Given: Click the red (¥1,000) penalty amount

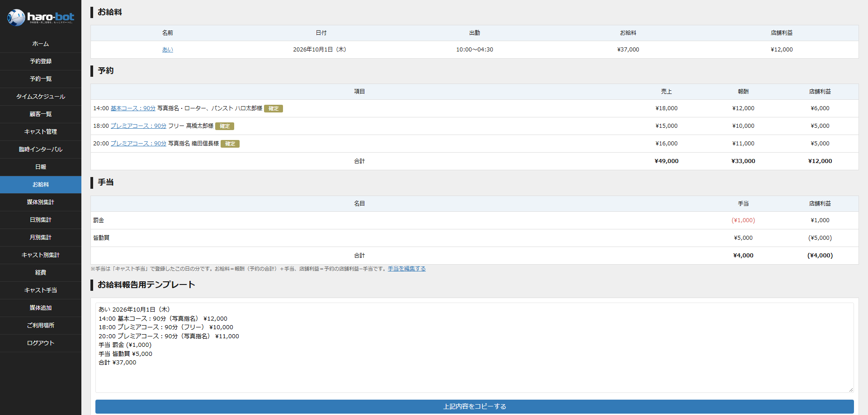Looking at the screenshot, I should pyautogui.click(x=743, y=220).
